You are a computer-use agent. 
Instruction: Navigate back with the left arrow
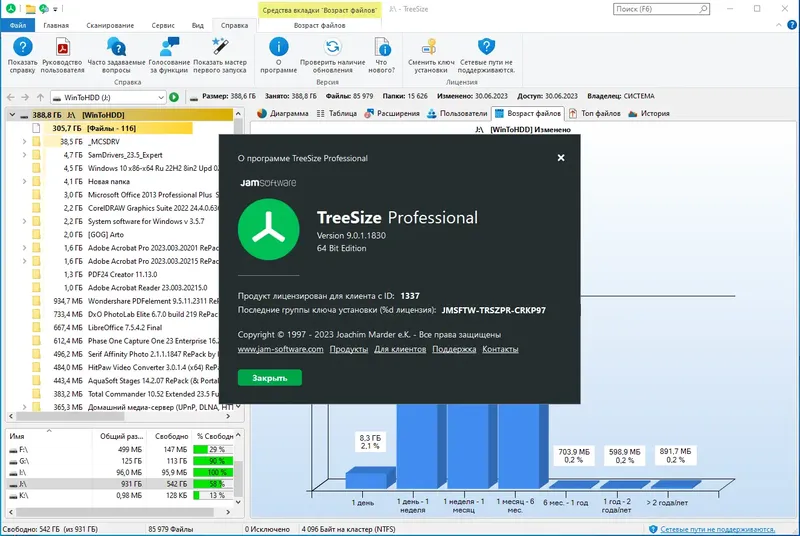11,97
